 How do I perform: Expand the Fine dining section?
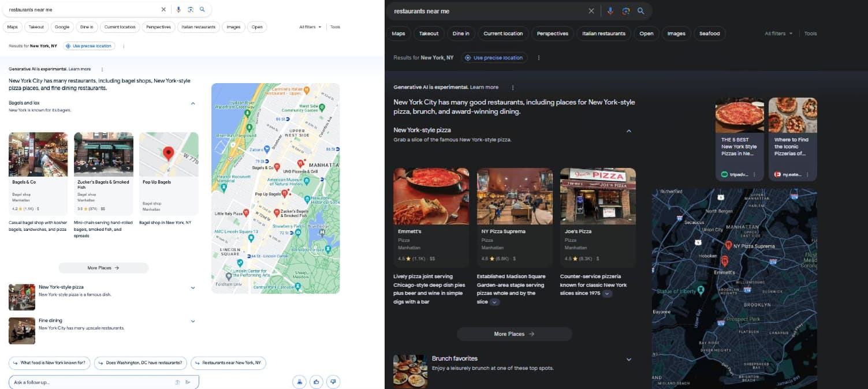193,321
